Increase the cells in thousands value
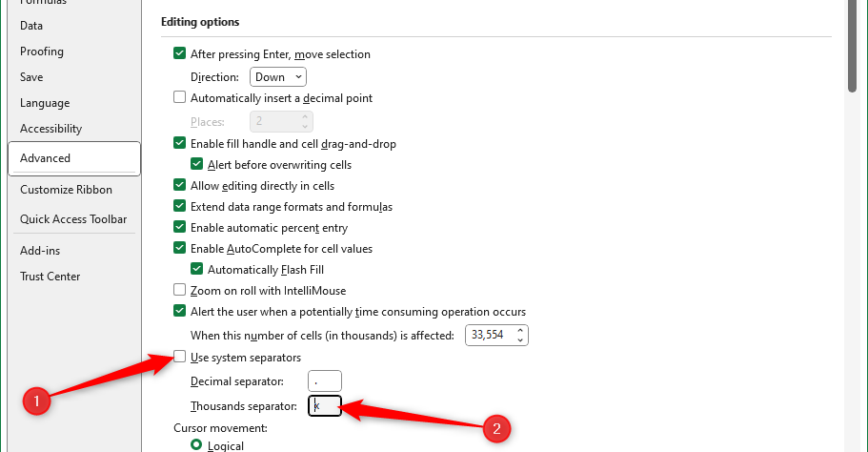 tap(520, 331)
